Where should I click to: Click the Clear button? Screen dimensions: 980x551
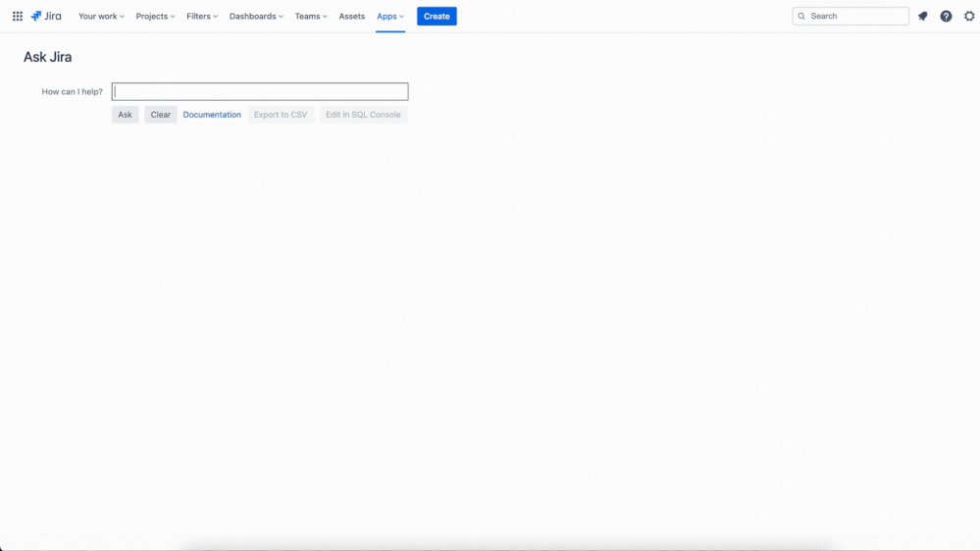click(161, 115)
